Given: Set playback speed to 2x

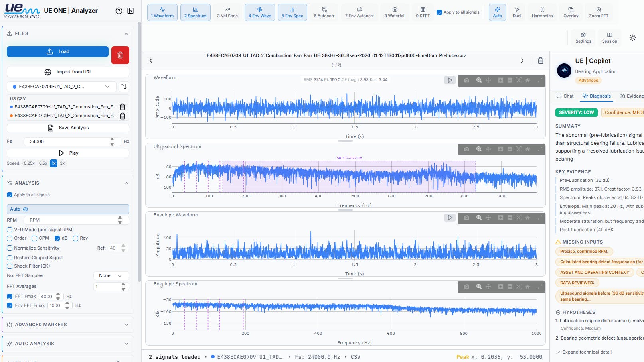Looking at the screenshot, I should pyautogui.click(x=62, y=163).
